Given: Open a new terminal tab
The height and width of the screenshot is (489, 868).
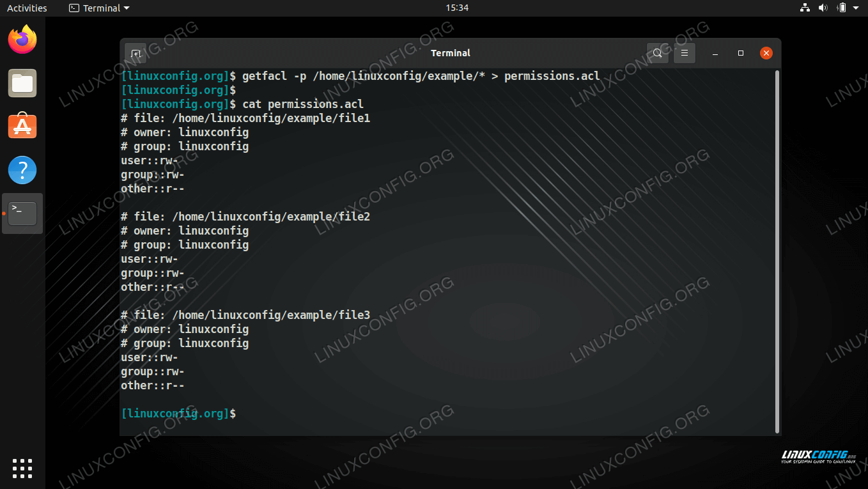Looking at the screenshot, I should click(x=136, y=54).
